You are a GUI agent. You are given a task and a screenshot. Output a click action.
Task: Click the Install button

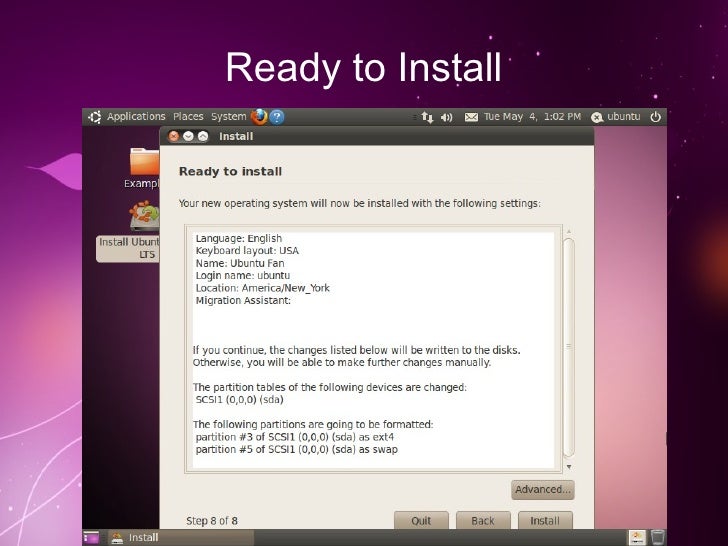click(x=545, y=520)
